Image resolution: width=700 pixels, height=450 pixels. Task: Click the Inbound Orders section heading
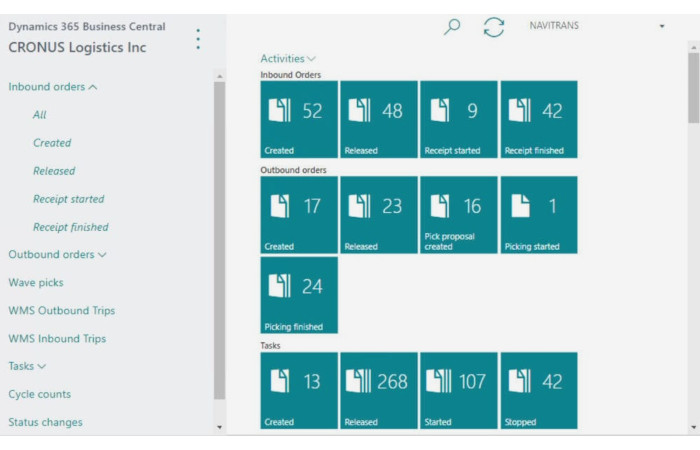[x=291, y=75]
